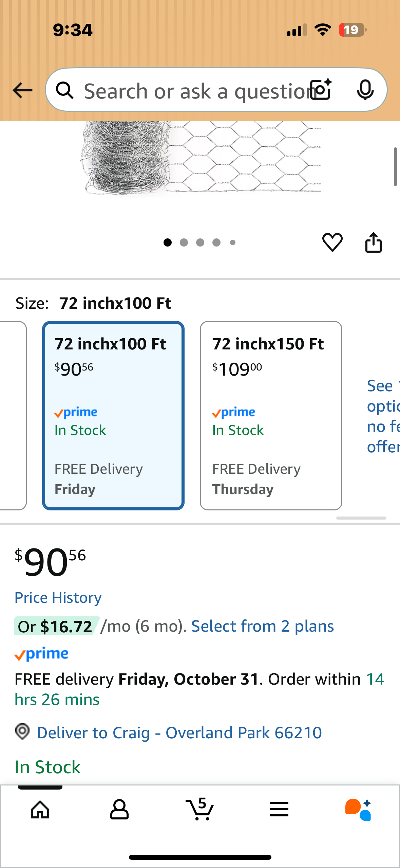The height and width of the screenshot is (868, 400).
Task: Jump to second product image dot
Action: point(184,242)
